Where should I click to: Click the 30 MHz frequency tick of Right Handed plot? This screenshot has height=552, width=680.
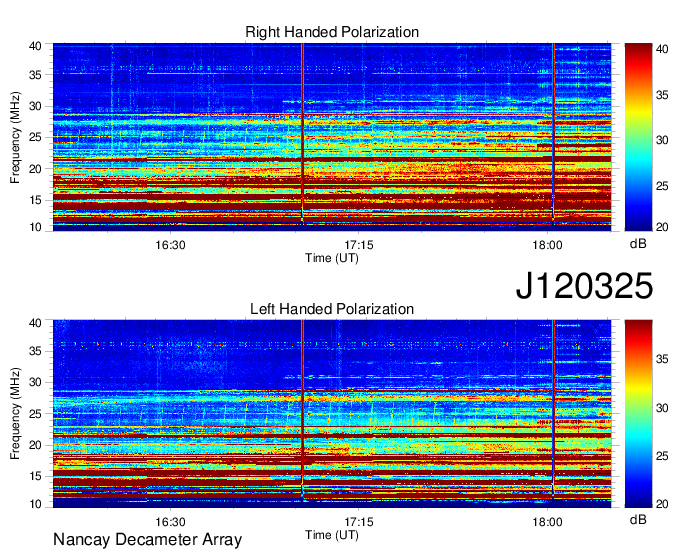(35, 106)
